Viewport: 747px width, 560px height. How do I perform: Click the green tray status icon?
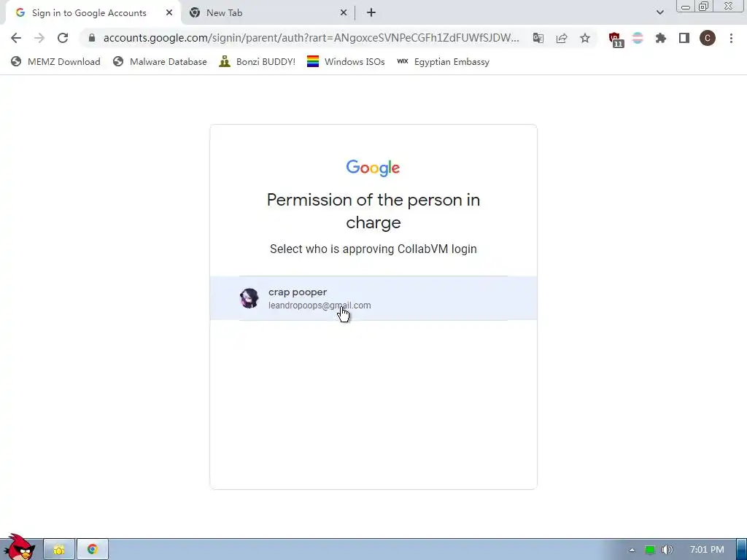(650, 550)
